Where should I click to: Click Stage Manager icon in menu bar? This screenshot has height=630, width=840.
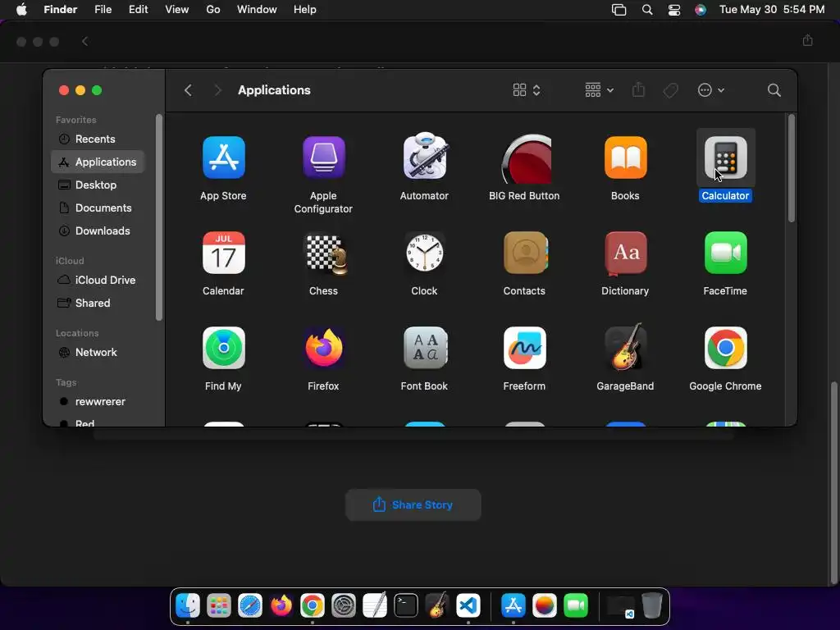pyautogui.click(x=619, y=10)
